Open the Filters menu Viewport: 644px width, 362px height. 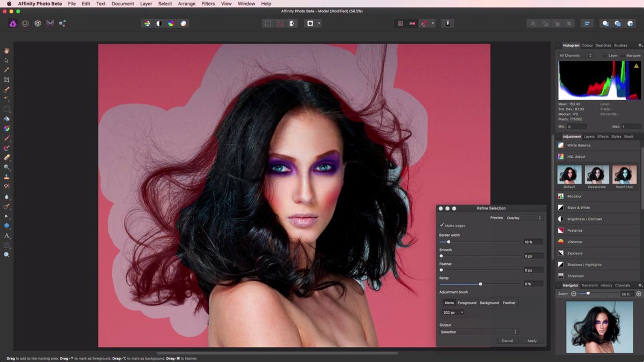[x=208, y=4]
